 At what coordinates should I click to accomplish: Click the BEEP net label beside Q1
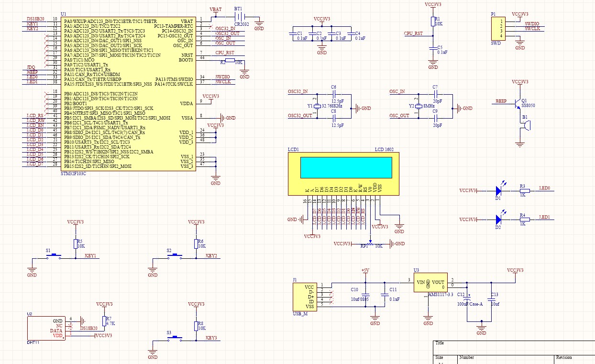tap(501, 101)
